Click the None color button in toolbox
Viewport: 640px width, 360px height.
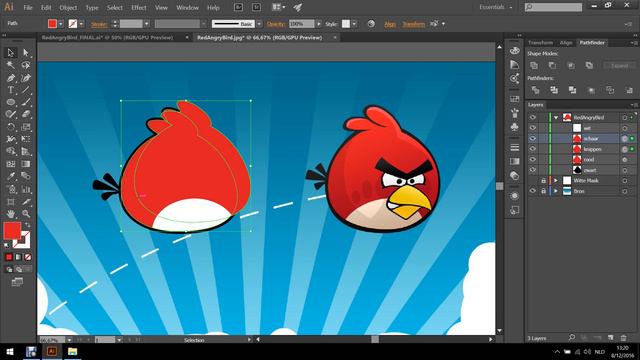pyautogui.click(x=28, y=257)
